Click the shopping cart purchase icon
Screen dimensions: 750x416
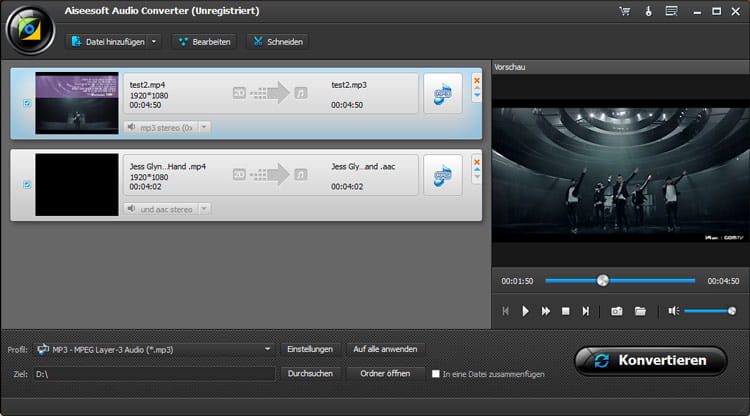[x=624, y=11]
